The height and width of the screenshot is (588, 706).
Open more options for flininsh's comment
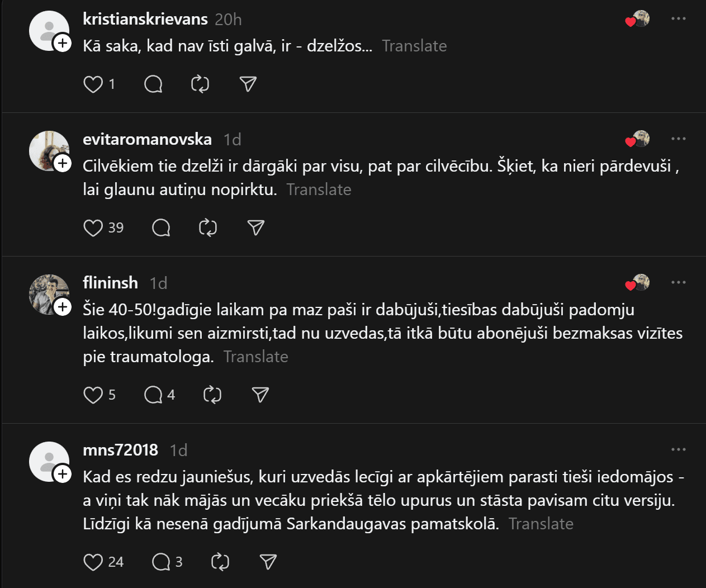coord(678,282)
